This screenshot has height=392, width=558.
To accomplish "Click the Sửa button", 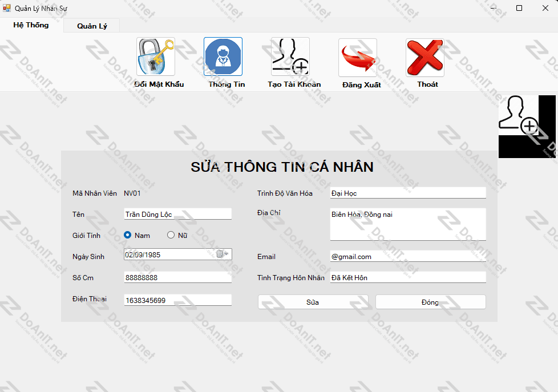I will [313, 302].
